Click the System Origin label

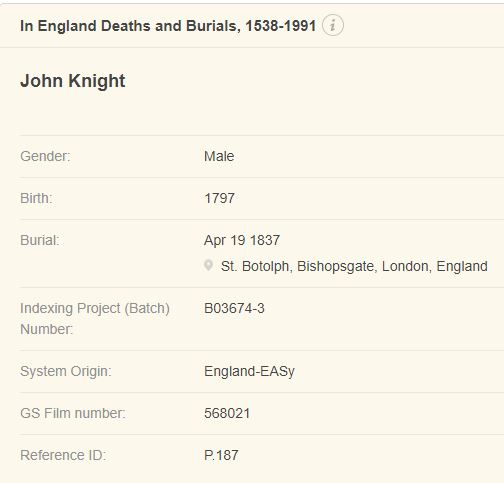coord(66,371)
